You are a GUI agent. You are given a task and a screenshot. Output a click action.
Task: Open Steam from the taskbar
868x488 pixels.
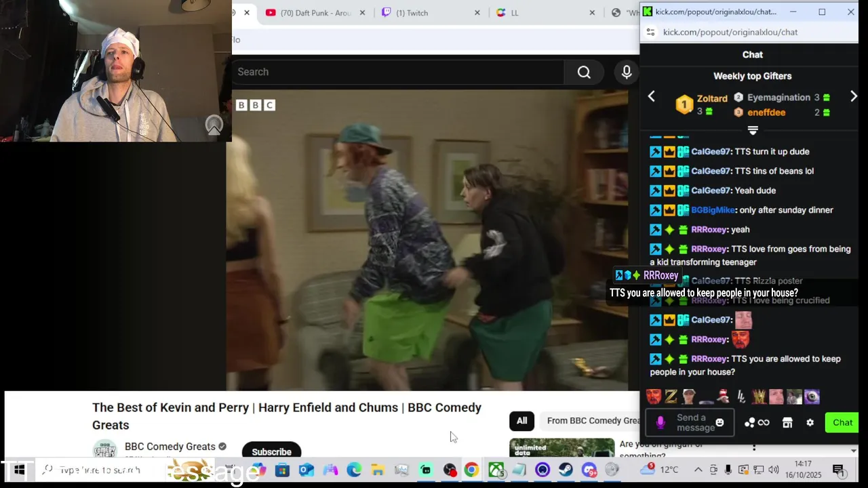566,470
